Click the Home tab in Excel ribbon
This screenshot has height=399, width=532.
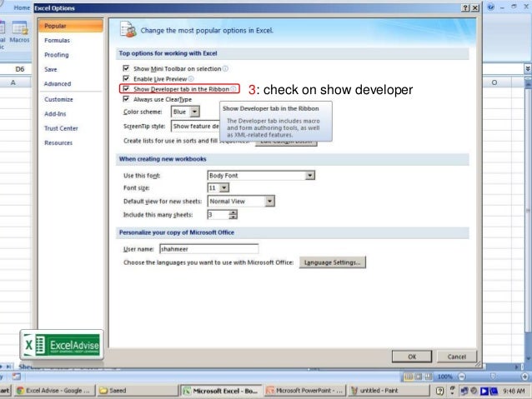(x=22, y=7)
